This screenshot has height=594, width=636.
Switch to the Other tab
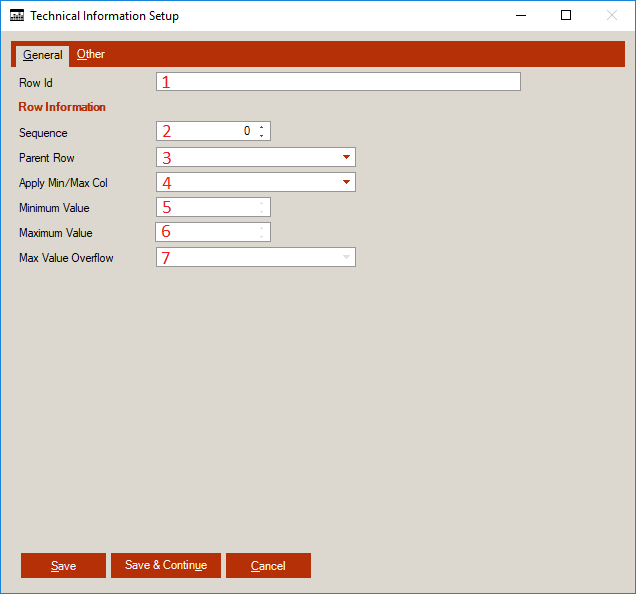[x=91, y=54]
